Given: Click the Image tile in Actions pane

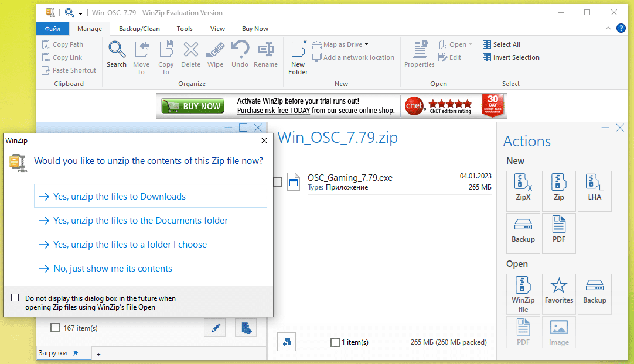Looking at the screenshot, I should point(559,332).
